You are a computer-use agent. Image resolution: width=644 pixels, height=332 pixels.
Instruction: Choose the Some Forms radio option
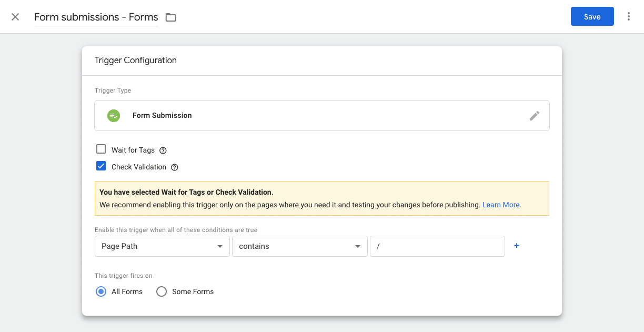pos(162,291)
